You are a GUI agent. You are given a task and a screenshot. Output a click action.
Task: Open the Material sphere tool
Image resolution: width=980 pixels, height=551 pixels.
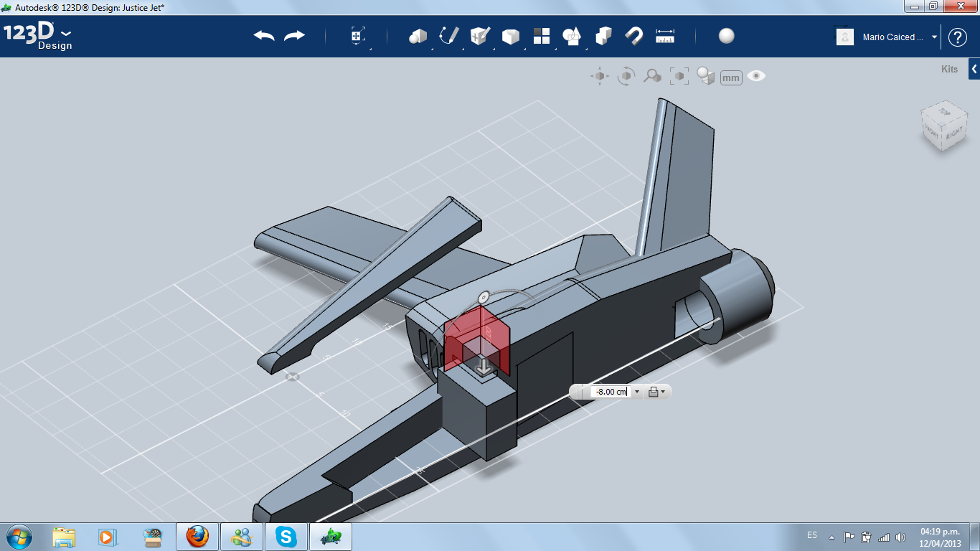(726, 36)
